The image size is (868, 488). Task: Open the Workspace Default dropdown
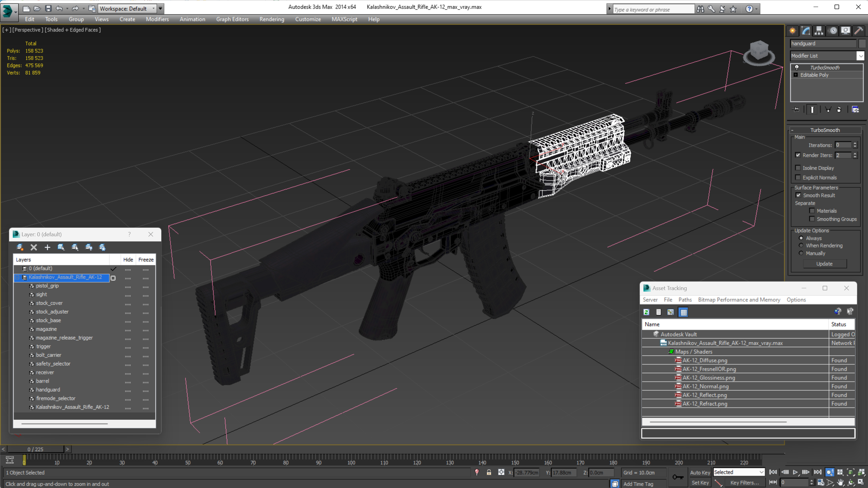127,9
